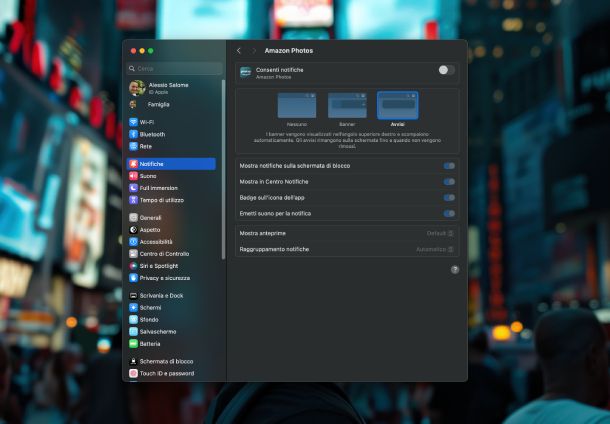This screenshot has width=610, height=424.
Task: Click the Schermi display icon
Action: [133, 307]
